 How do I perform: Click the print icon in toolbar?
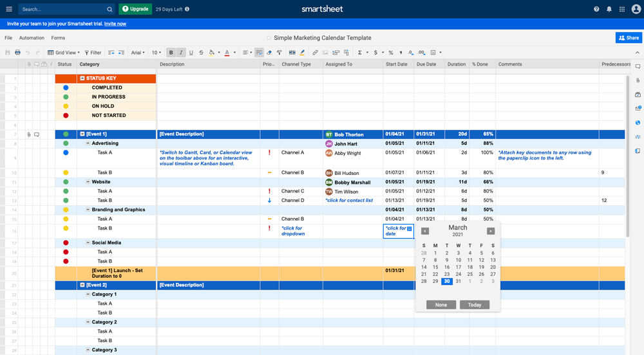[17, 53]
